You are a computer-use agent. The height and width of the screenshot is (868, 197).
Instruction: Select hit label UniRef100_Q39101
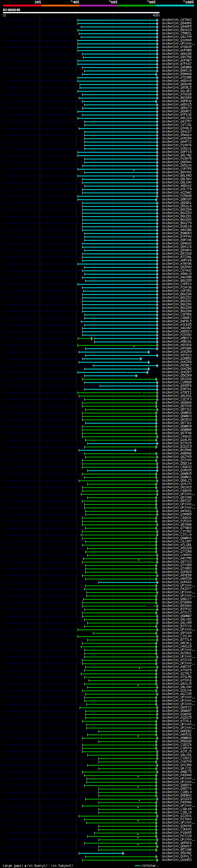177,149
